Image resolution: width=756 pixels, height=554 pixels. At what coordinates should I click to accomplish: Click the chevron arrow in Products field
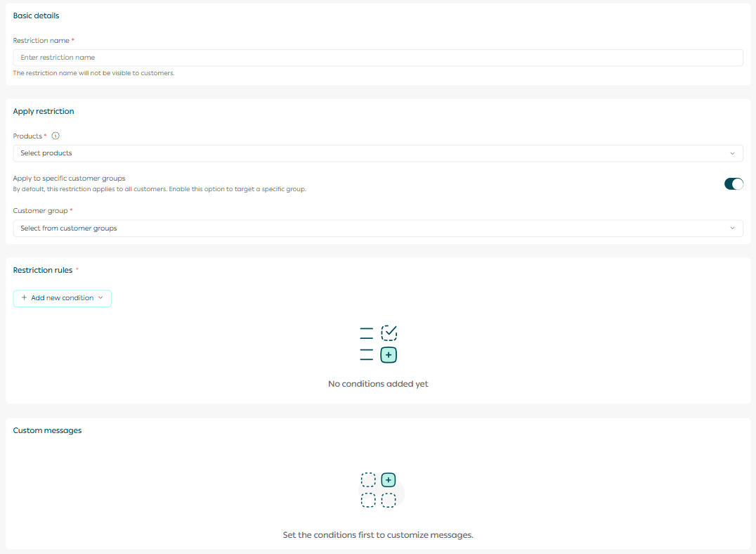point(732,153)
